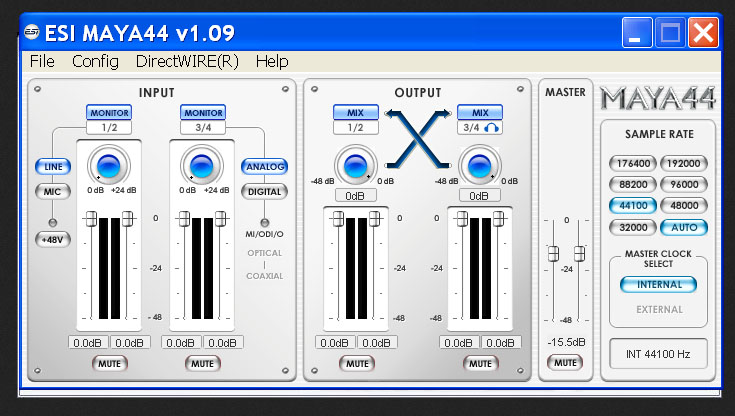Set sample rate to 48000
The height and width of the screenshot is (416, 735).
coord(684,205)
